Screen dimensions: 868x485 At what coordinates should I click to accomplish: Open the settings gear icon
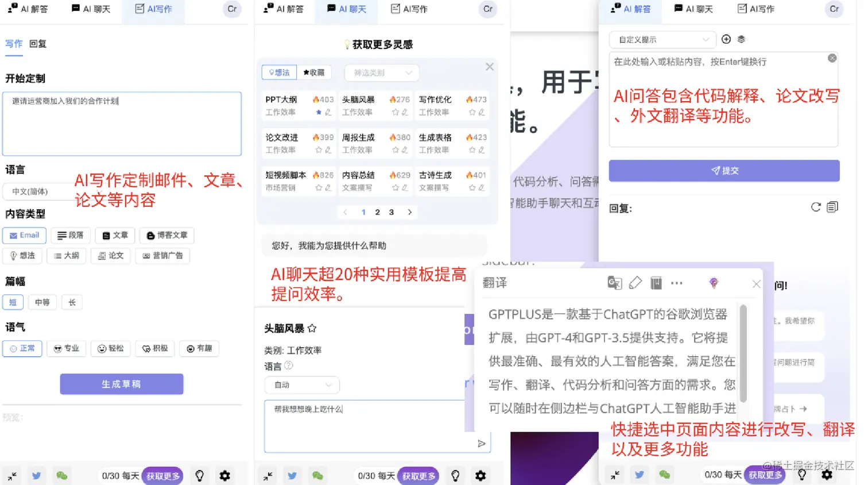pyautogui.click(x=224, y=475)
